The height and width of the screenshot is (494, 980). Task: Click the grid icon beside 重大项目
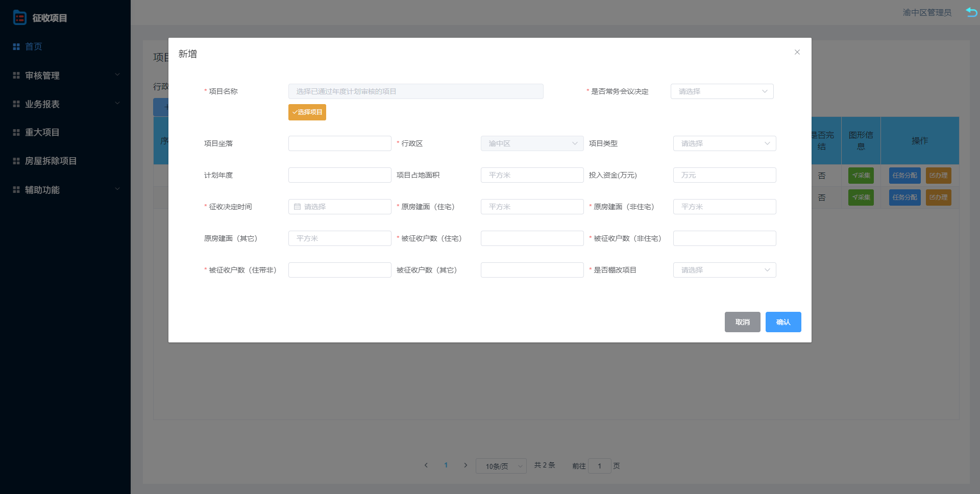[x=16, y=133]
